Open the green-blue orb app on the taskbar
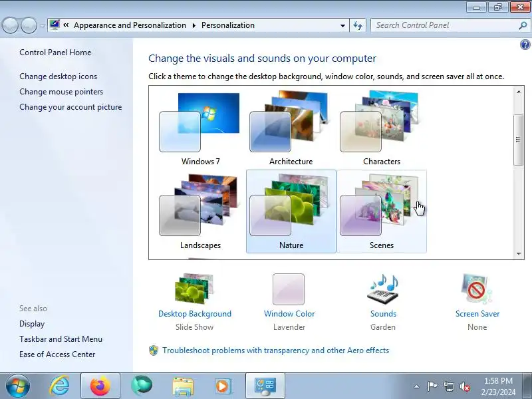532x399 pixels. (x=142, y=386)
